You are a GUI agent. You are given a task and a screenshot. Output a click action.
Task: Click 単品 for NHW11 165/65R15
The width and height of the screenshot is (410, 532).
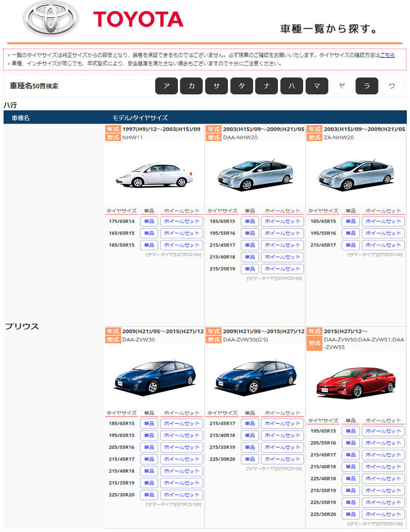(x=149, y=233)
